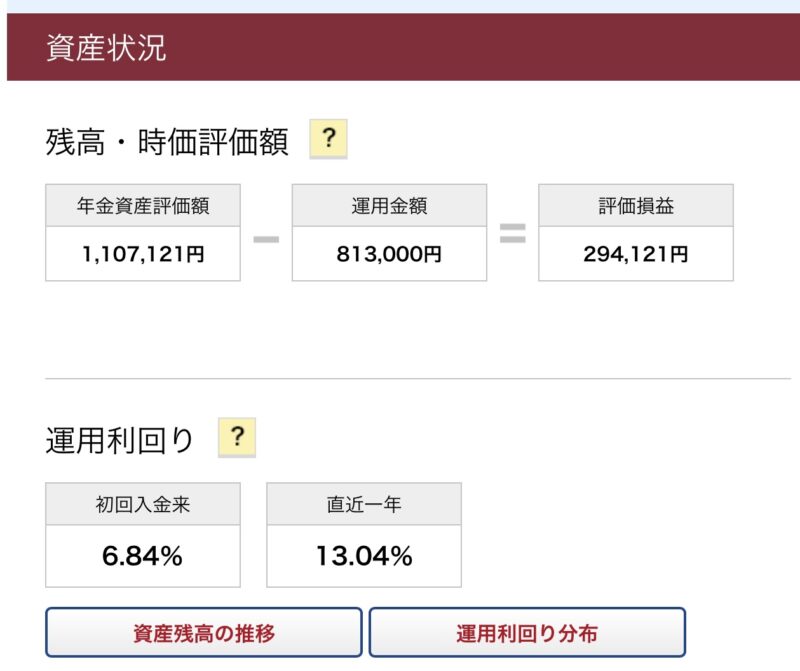Image resolution: width=800 pixels, height=671 pixels.
Task: Select the 運用金額 header cell
Action: tap(389, 206)
